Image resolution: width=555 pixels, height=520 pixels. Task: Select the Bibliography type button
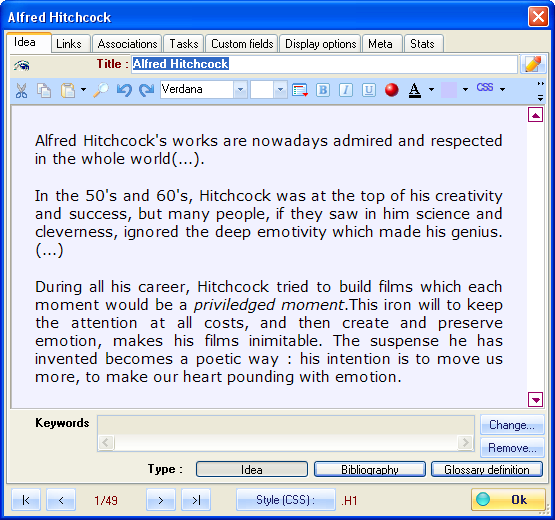pos(370,469)
